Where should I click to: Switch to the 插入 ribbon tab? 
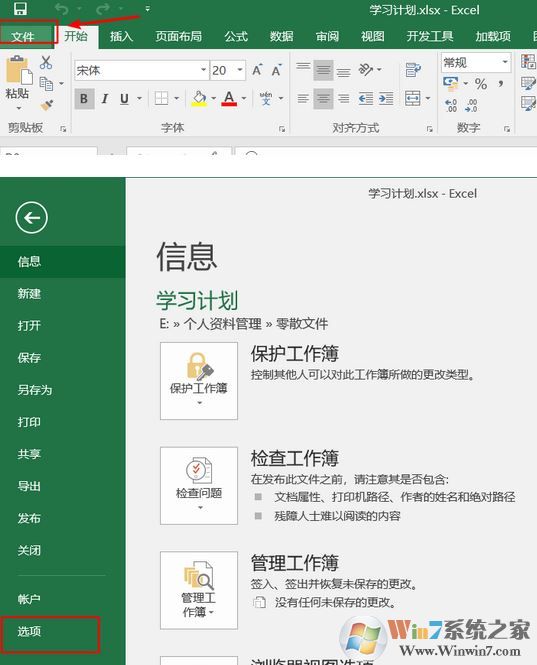121,36
